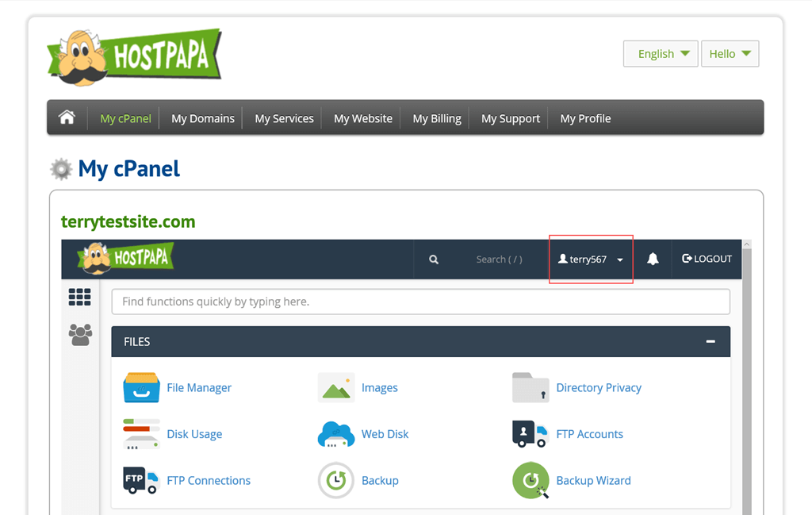The width and height of the screenshot is (812, 515).
Task: Select the My cPanel menu item
Action: pos(125,118)
